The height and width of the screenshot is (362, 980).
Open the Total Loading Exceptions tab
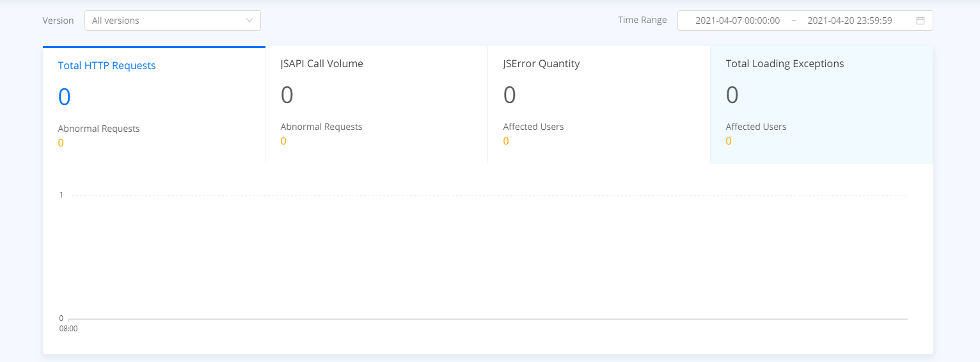coord(822,105)
